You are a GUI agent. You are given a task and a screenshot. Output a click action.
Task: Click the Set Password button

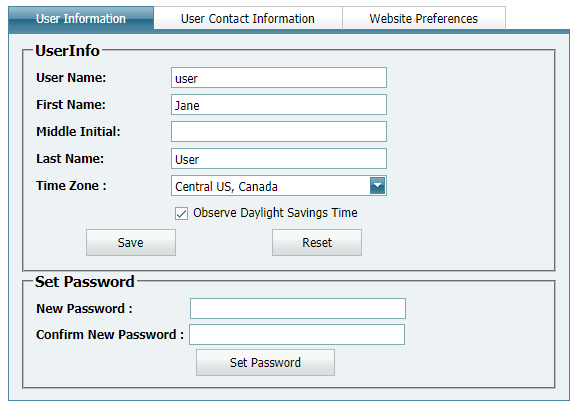[265, 362]
